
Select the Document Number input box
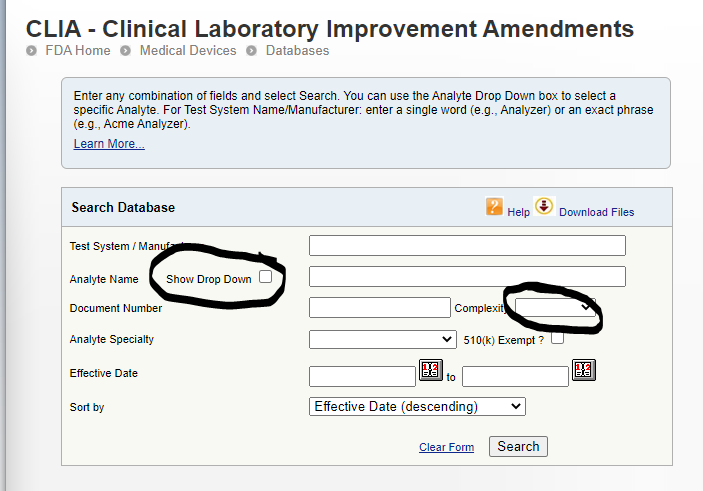pos(380,308)
